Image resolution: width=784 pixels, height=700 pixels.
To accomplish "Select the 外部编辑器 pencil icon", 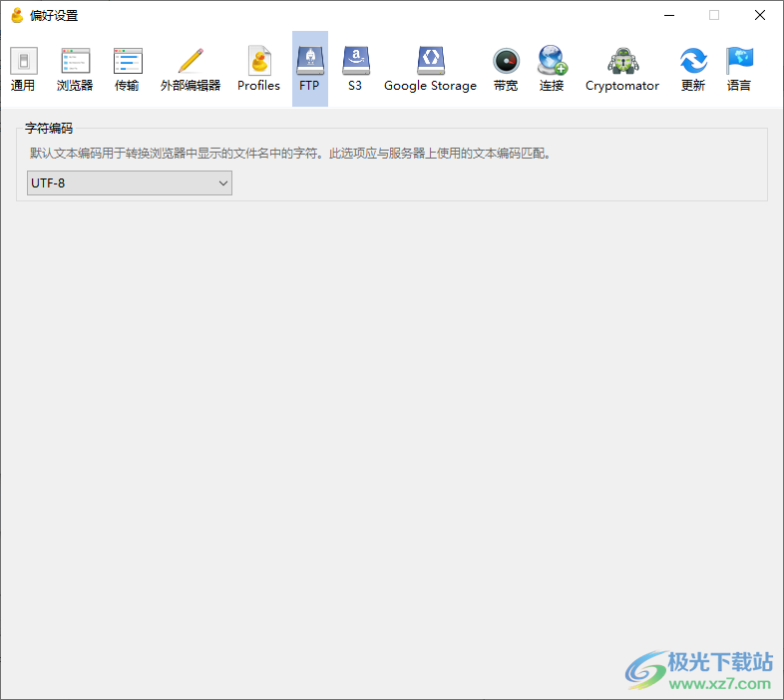I will 191,61.
